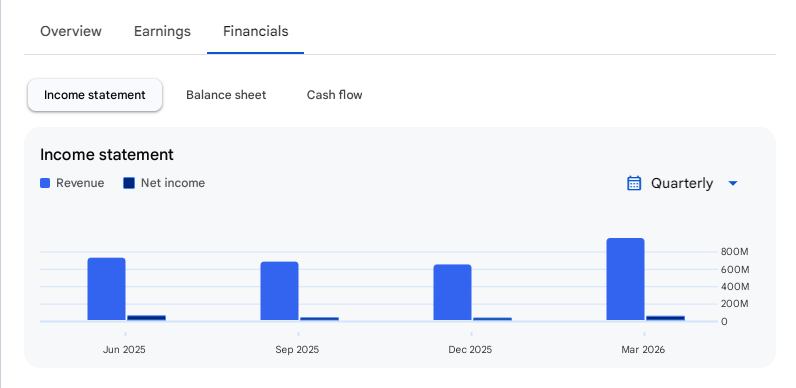This screenshot has width=796, height=388.
Task: Show the Cash flow view
Action: [335, 95]
